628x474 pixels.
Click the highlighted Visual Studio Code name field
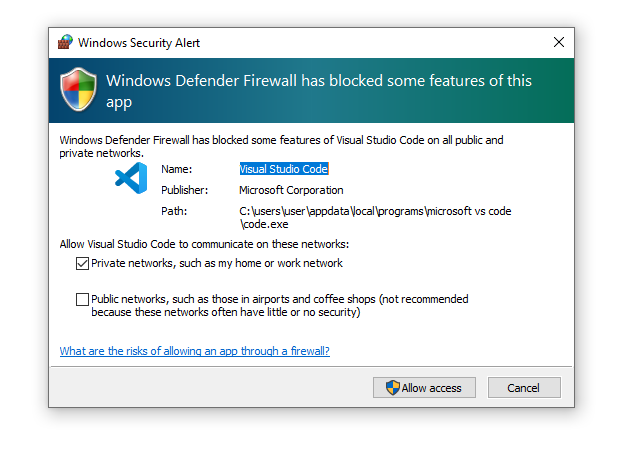coord(284,169)
